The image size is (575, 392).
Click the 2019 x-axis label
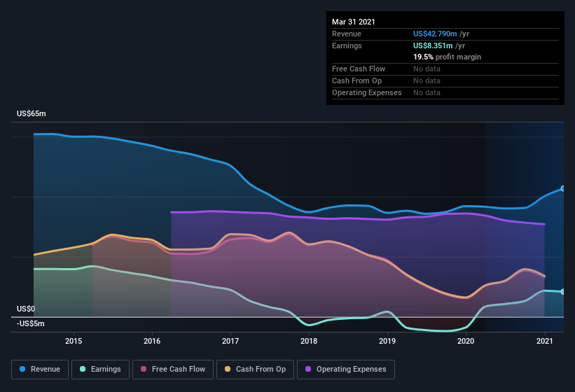click(x=387, y=341)
